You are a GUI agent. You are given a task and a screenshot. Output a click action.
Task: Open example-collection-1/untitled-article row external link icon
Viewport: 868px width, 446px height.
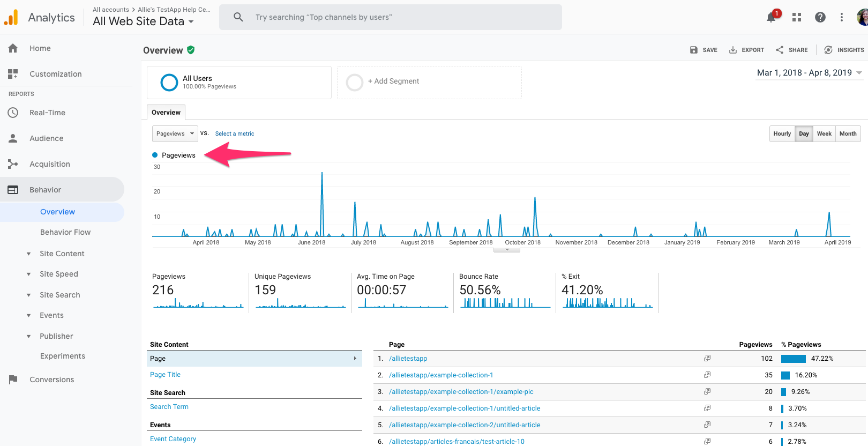tap(707, 408)
